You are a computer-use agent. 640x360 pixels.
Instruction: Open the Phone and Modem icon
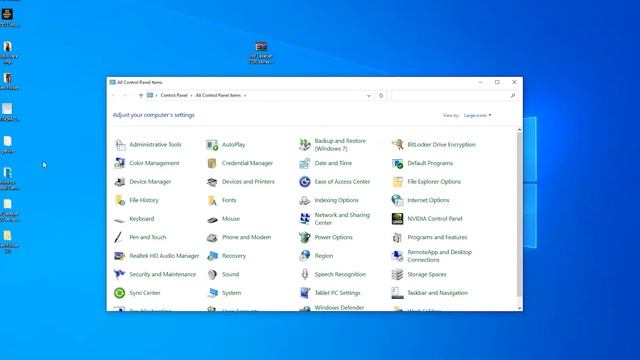pos(212,237)
